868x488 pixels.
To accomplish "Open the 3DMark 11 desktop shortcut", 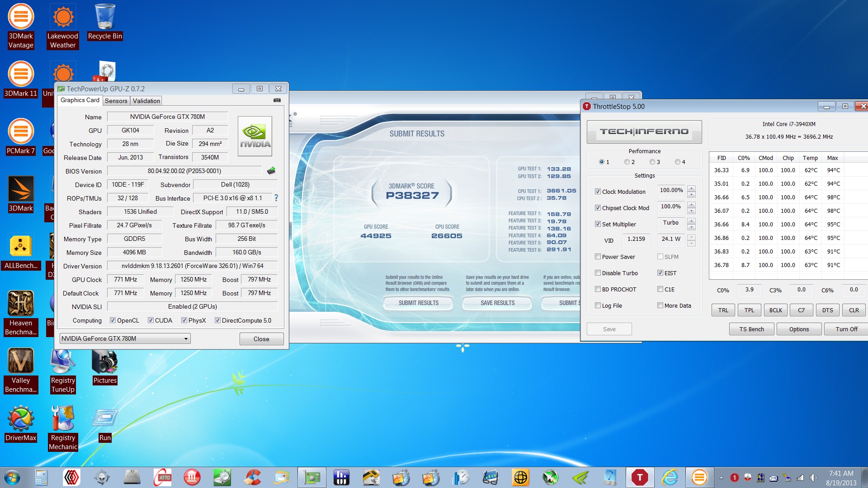I will [x=21, y=79].
